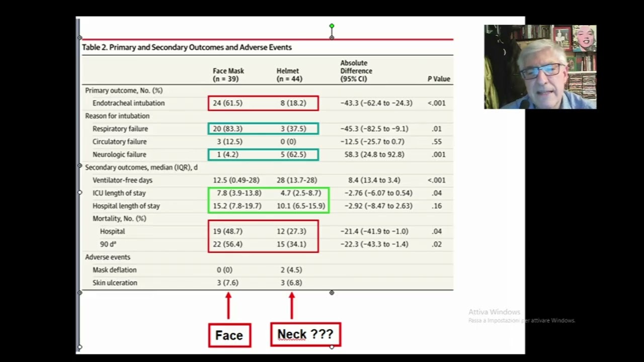The width and height of the screenshot is (644, 362).
Task: Click the value "5 (62.5)"
Action: pyautogui.click(x=293, y=154)
